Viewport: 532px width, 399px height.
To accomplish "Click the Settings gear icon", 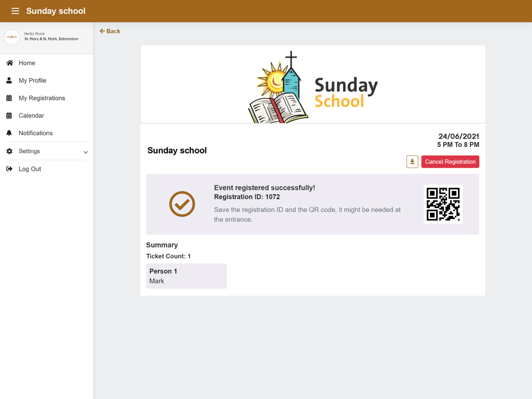I will (10, 151).
